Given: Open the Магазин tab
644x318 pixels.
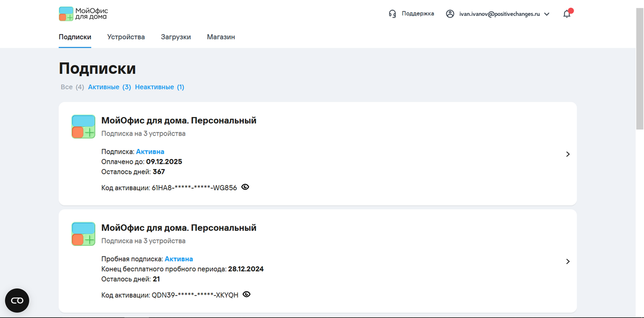Looking at the screenshot, I should pos(221,37).
